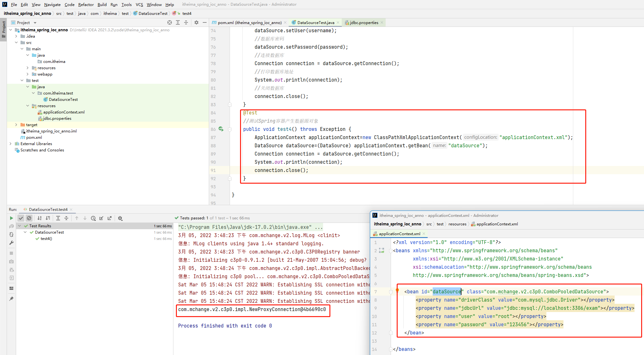Open test history clock icon
This screenshot has width=644, height=355.
[x=93, y=218]
